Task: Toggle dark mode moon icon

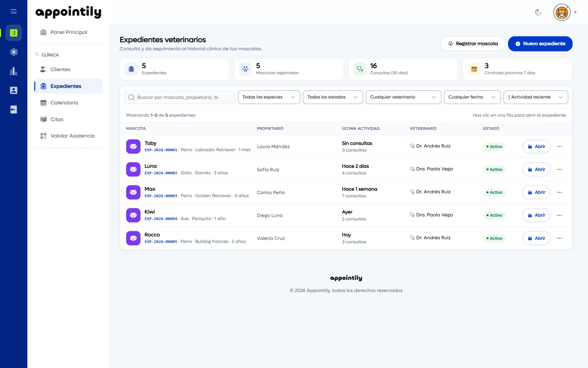Action: pyautogui.click(x=538, y=12)
